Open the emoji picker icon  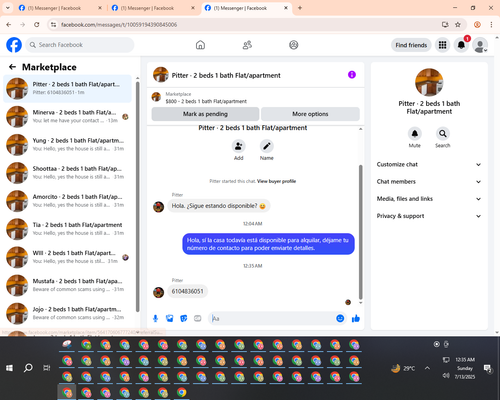click(x=340, y=318)
